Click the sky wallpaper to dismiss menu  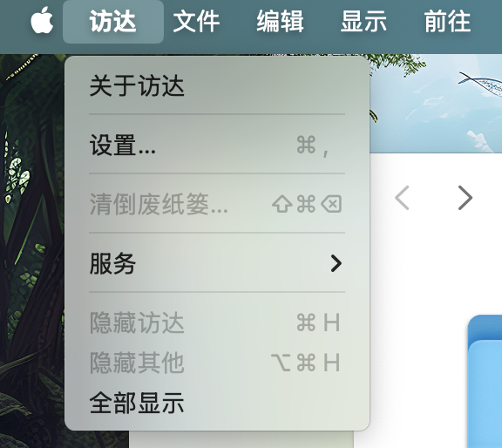(x=436, y=104)
